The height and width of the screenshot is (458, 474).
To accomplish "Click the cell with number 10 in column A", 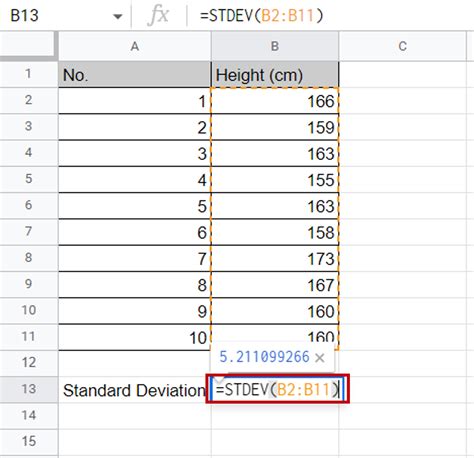I will [x=135, y=337].
